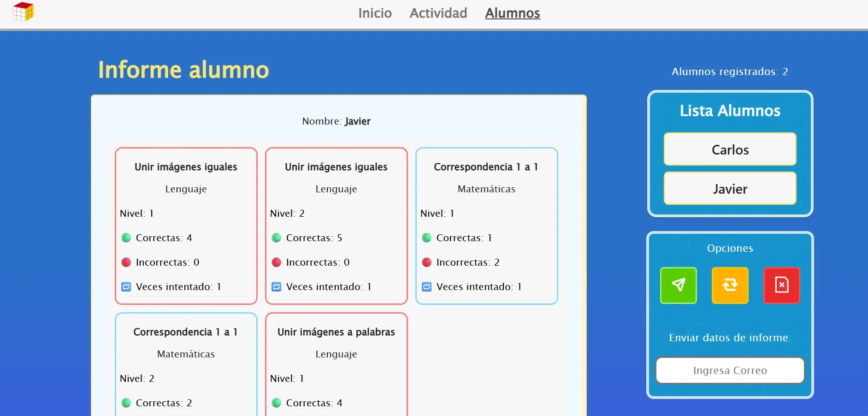Click the Informe alumno heading

183,70
